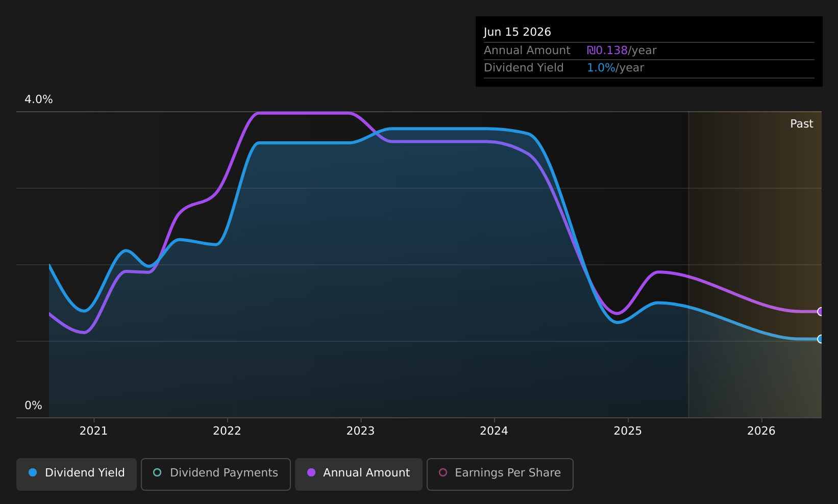
Task: Click the Past region label
Action: (801, 124)
